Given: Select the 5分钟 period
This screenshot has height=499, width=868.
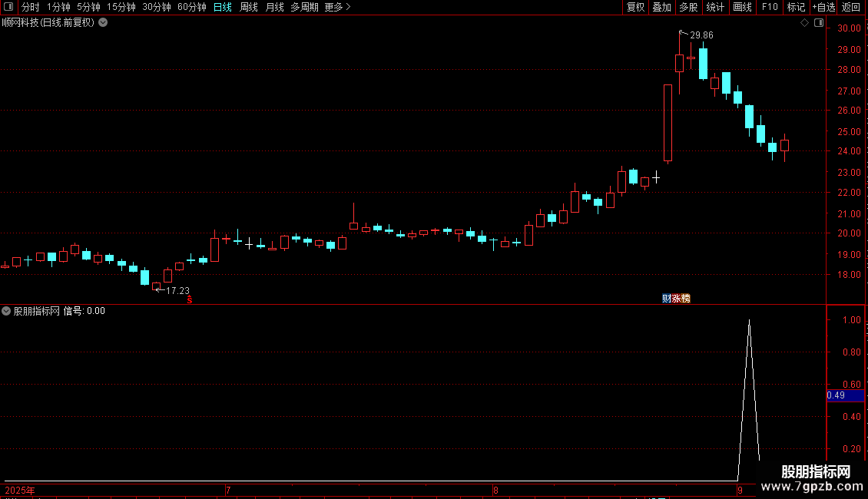Looking at the screenshot, I should coord(88,7).
